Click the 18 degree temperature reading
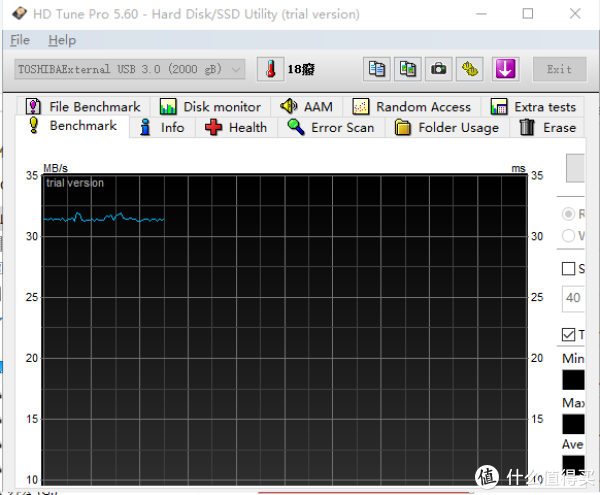The height and width of the screenshot is (495, 600). coord(301,69)
